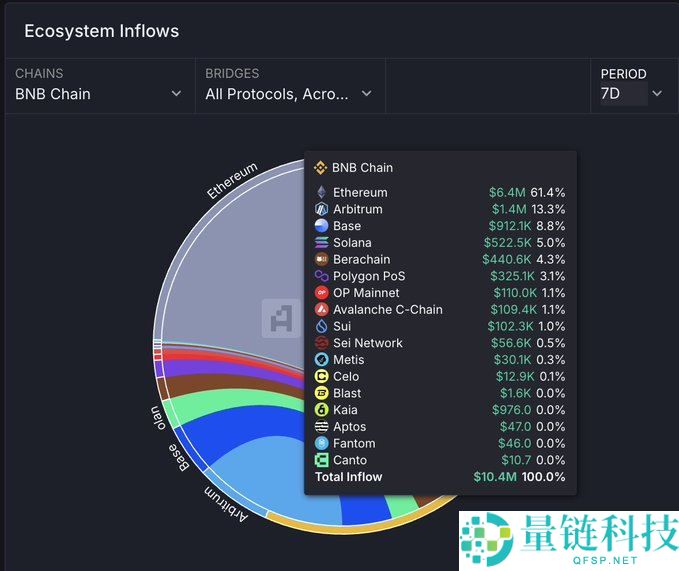This screenshot has height=571, width=679.
Task: Click the Ethereum label on the chart arc
Action: [232, 181]
